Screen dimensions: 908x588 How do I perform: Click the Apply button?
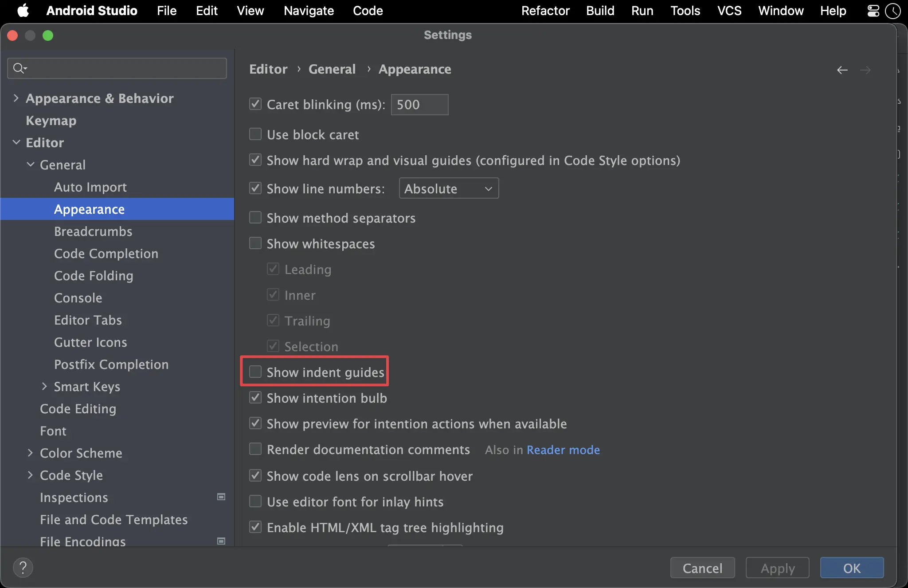(x=778, y=568)
